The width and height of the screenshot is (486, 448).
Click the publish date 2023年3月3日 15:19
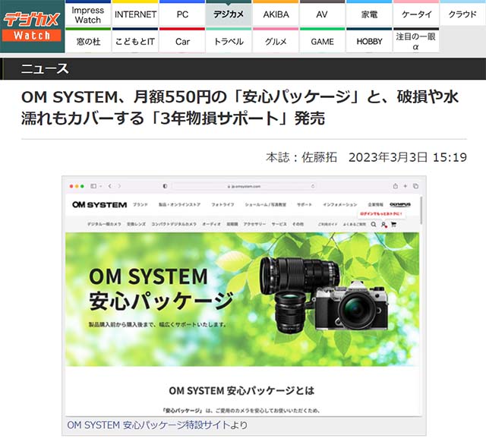coord(408,157)
